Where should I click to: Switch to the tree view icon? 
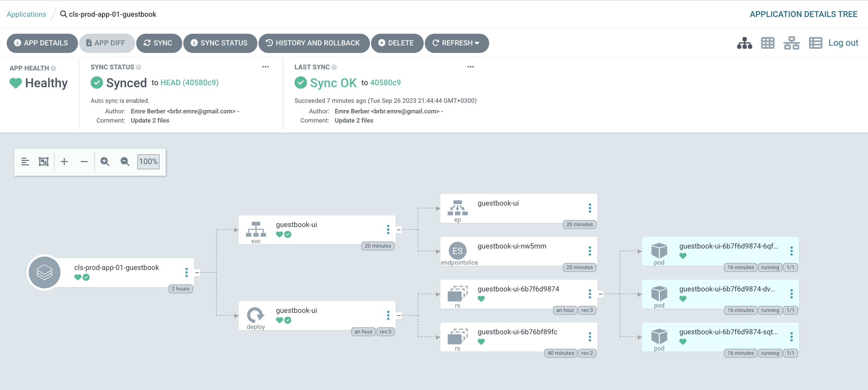coord(744,43)
